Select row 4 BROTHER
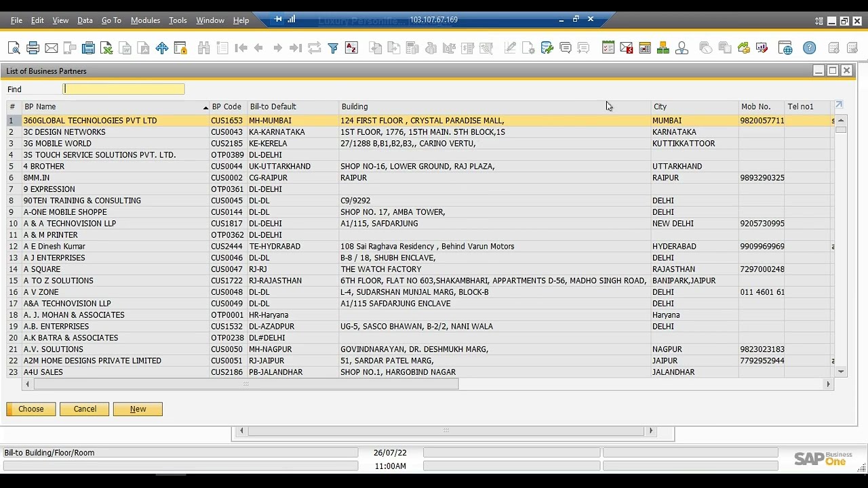The image size is (868, 488). tap(420, 167)
